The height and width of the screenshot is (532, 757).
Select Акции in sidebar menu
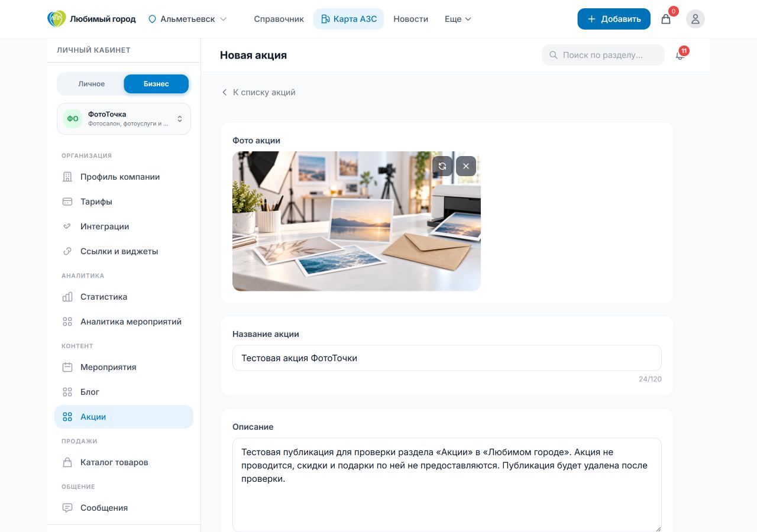(x=124, y=417)
